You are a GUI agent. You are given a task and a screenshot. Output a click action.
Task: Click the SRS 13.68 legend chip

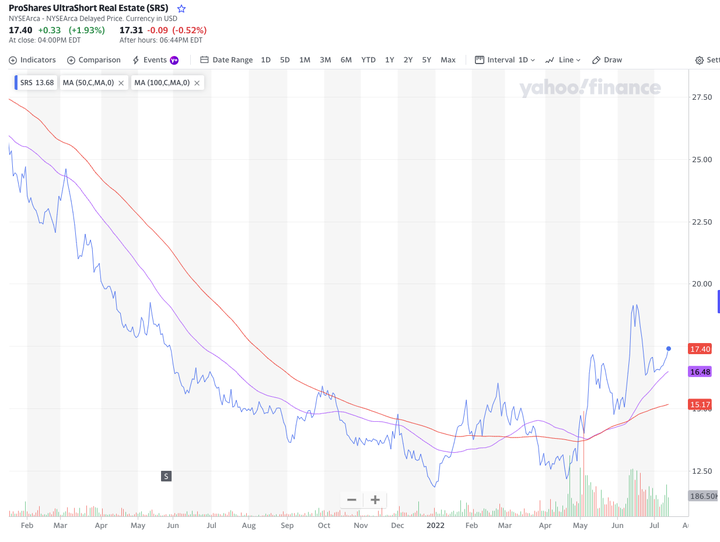[x=36, y=83]
